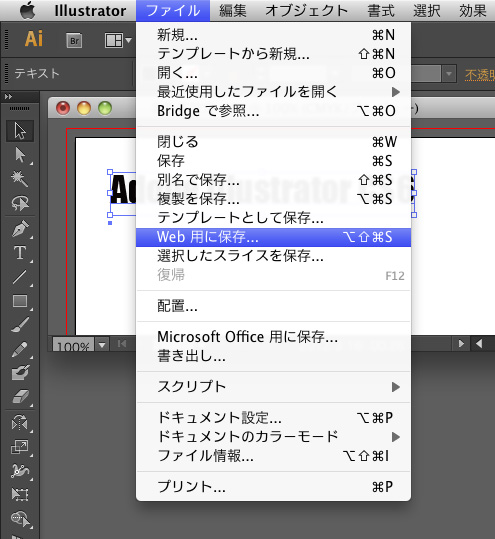The image size is (495, 539).
Task: Select the Scale tool
Action: tap(20, 447)
